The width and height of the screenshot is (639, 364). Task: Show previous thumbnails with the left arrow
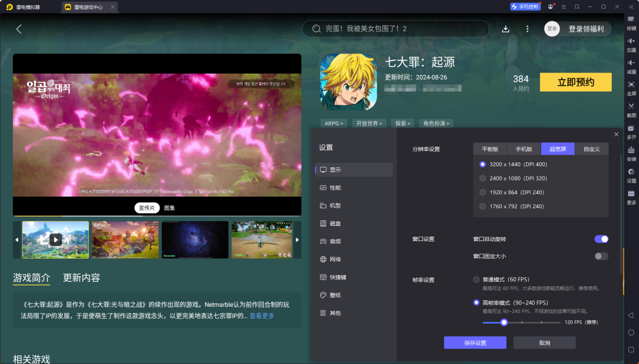[17, 239]
